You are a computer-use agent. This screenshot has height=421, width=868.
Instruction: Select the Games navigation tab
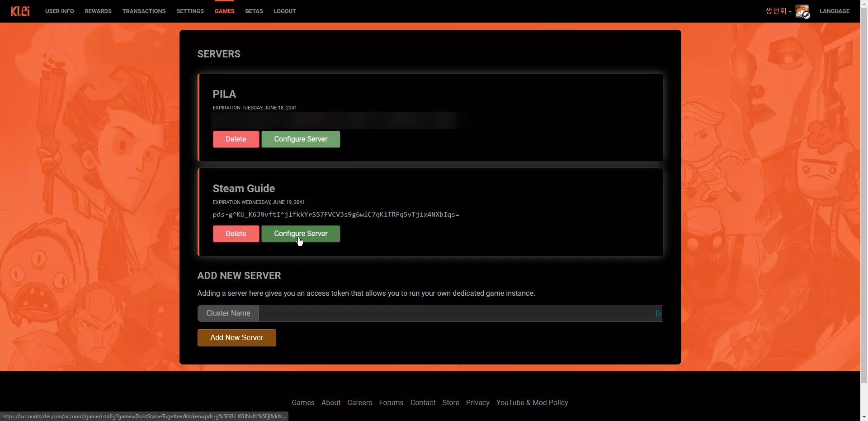[x=225, y=11]
